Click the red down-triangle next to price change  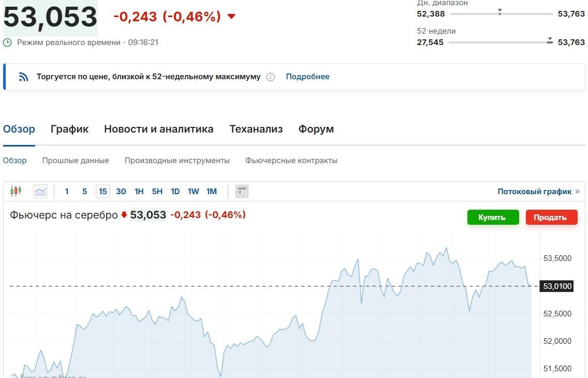[231, 17]
